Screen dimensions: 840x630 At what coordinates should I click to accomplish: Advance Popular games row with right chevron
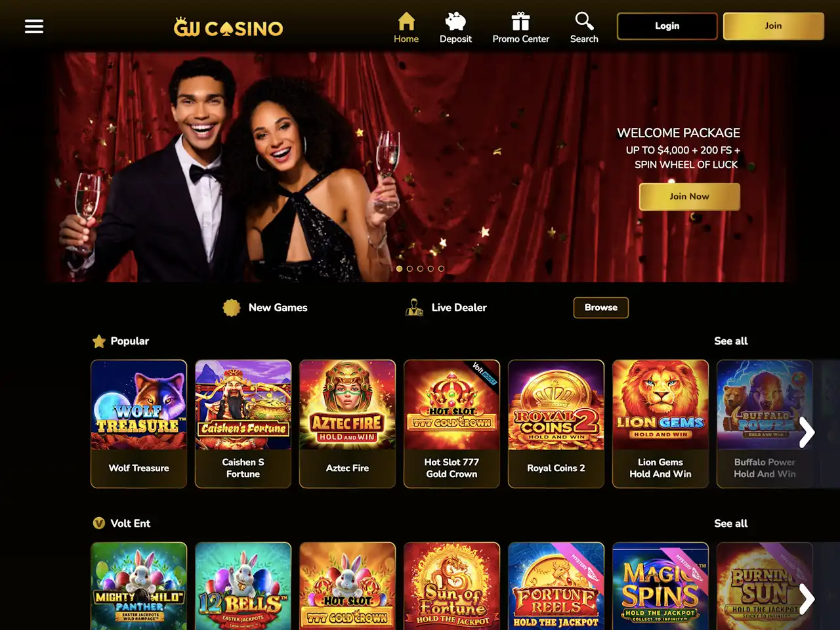(x=807, y=432)
